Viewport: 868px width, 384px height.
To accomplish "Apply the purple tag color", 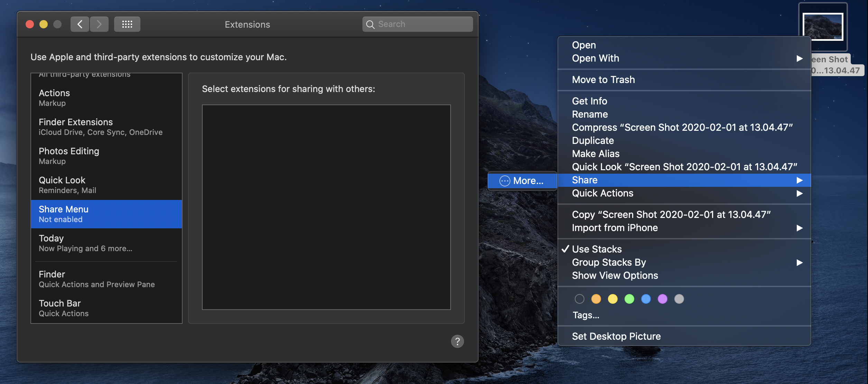I will coord(663,299).
